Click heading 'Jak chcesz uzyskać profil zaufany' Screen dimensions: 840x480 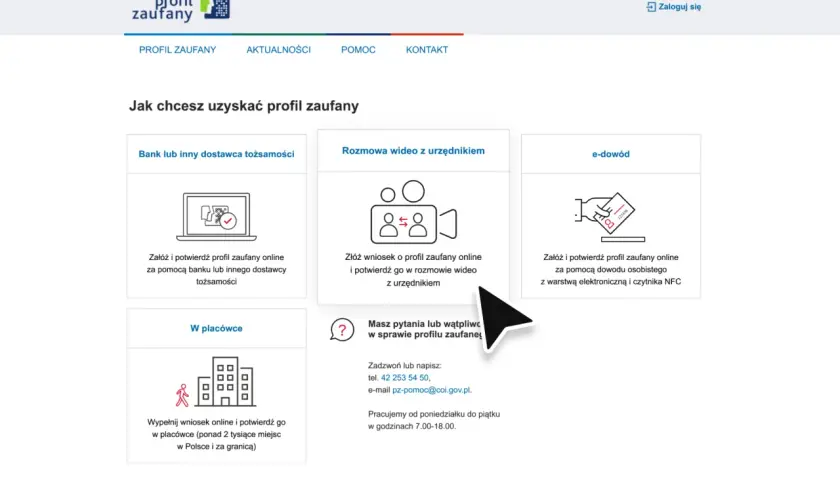tap(244, 106)
